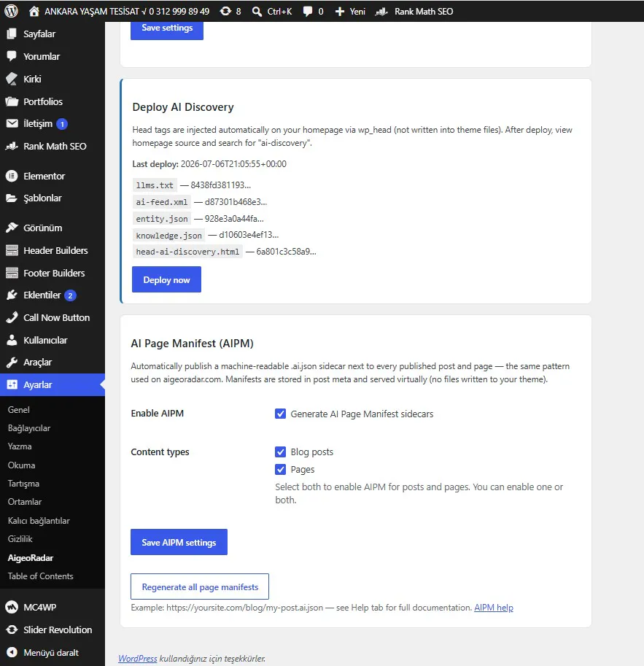Screen dimensions: 644x666
Task: Click the entity.json file name
Action: (161, 218)
